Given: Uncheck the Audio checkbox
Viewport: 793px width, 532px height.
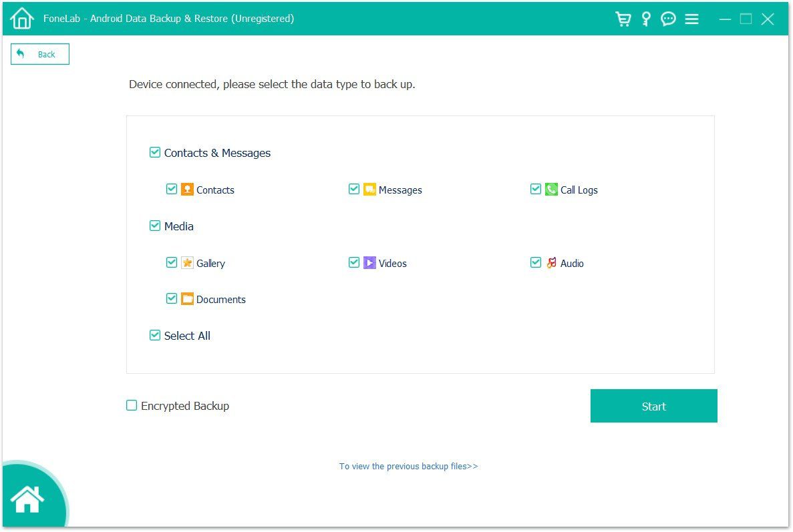Looking at the screenshot, I should 536,262.
